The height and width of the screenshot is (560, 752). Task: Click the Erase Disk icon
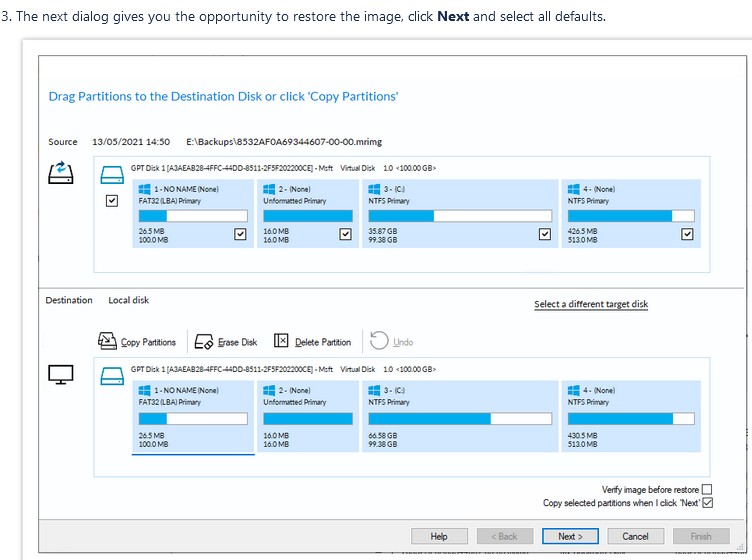204,341
